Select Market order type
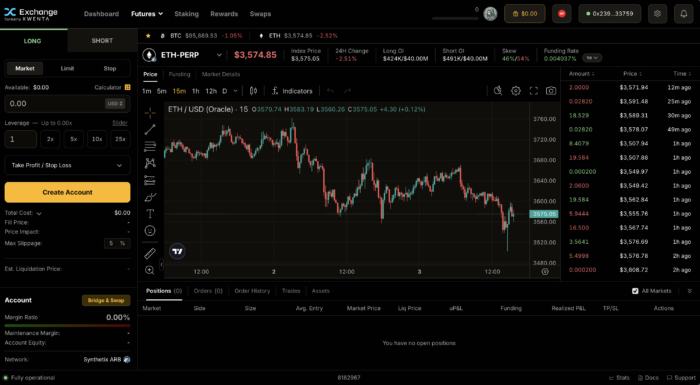The width and height of the screenshot is (700, 385). [x=25, y=68]
